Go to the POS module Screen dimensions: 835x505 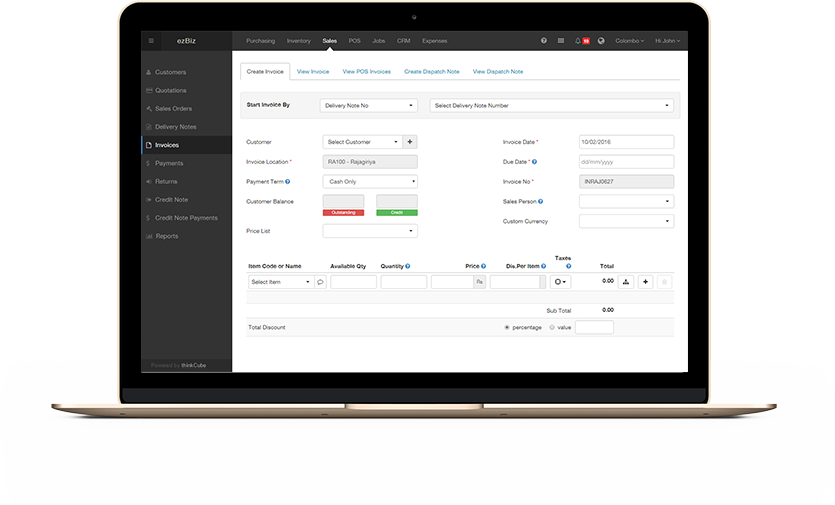(355, 40)
